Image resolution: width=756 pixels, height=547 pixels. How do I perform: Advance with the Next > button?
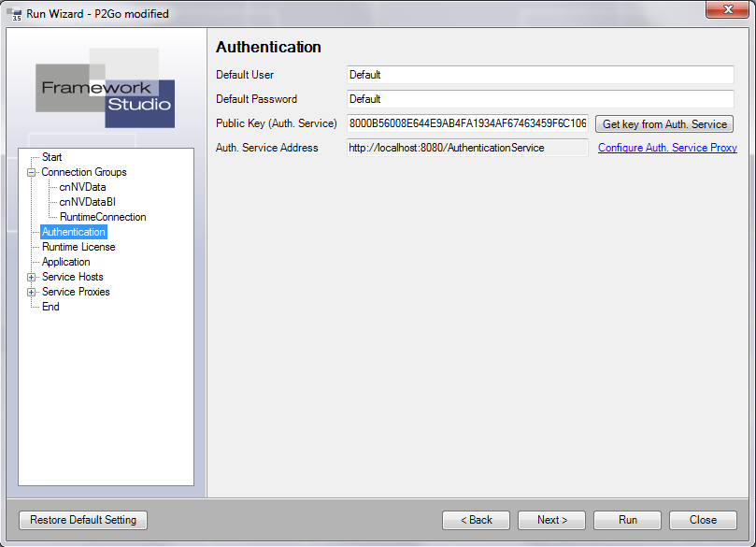(551, 520)
